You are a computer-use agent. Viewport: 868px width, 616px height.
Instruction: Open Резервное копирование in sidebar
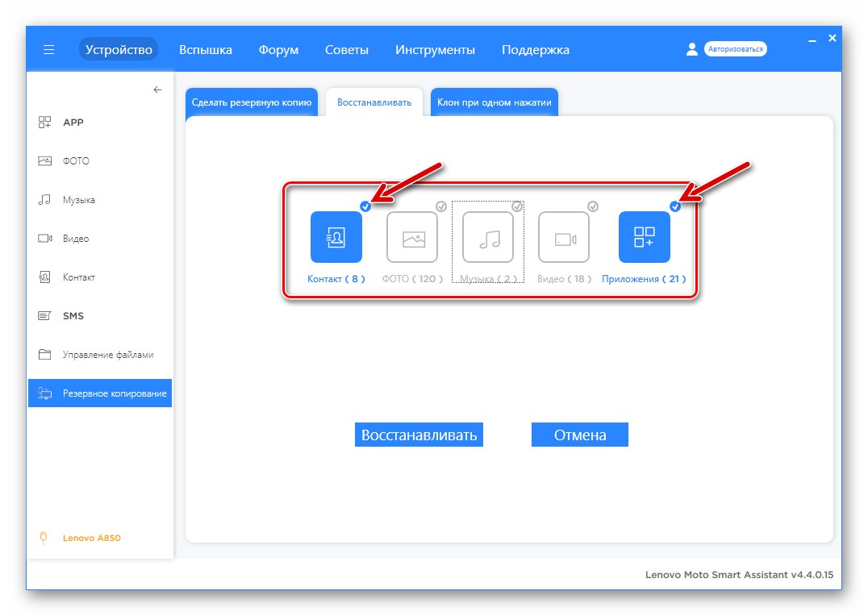(100, 393)
